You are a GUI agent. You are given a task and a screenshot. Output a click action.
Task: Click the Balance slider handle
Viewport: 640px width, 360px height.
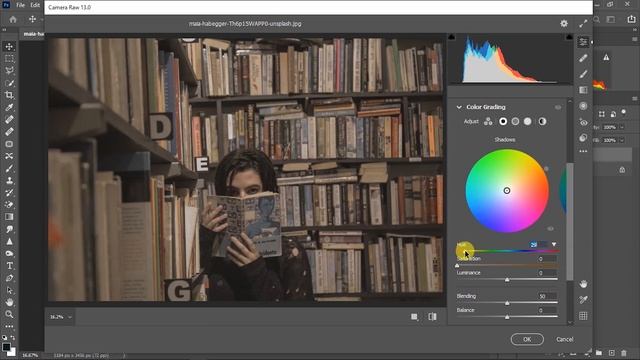point(507,317)
